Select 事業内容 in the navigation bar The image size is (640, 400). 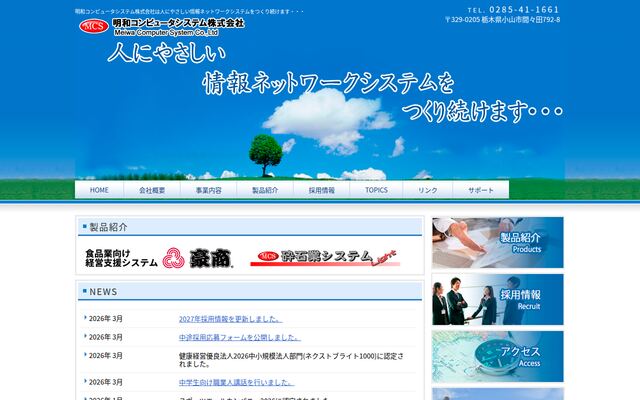click(x=208, y=190)
